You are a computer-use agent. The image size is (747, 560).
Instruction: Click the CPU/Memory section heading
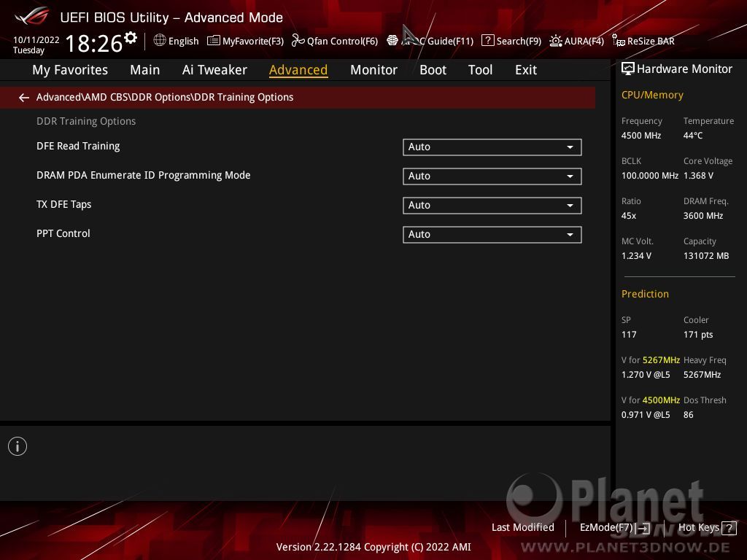coord(652,96)
